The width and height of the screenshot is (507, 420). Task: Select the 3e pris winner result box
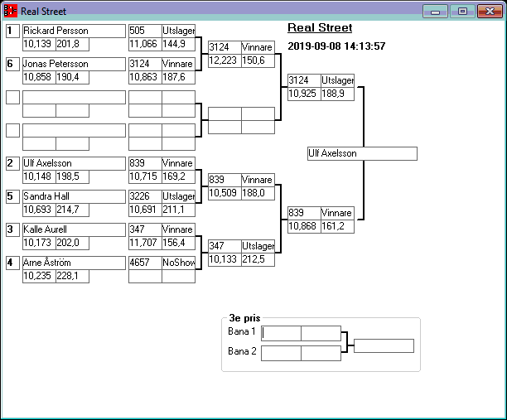coord(384,345)
